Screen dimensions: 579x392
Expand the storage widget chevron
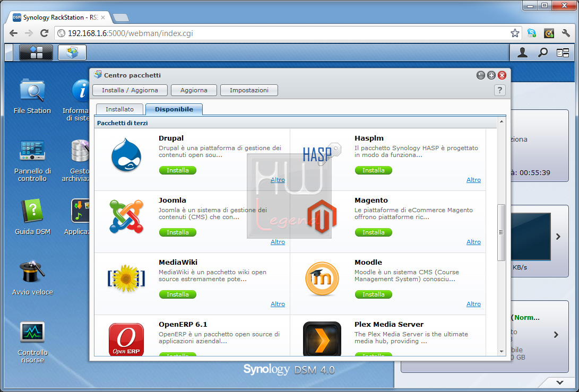556,335
